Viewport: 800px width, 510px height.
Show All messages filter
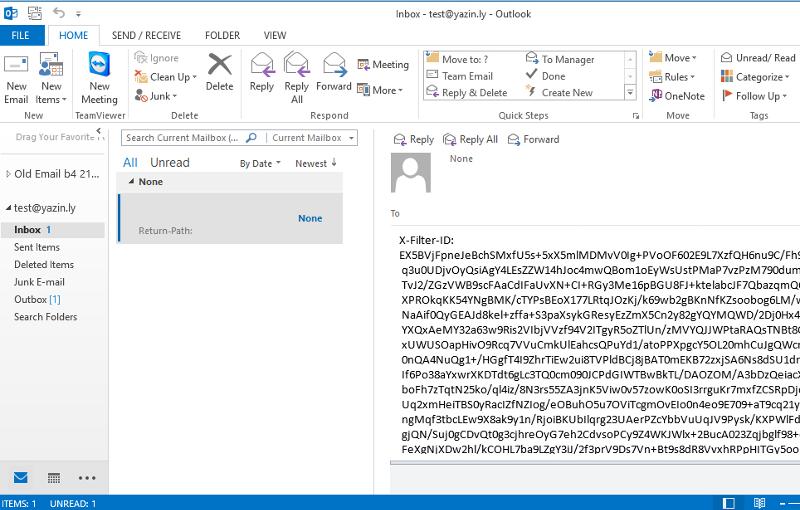tap(130, 163)
